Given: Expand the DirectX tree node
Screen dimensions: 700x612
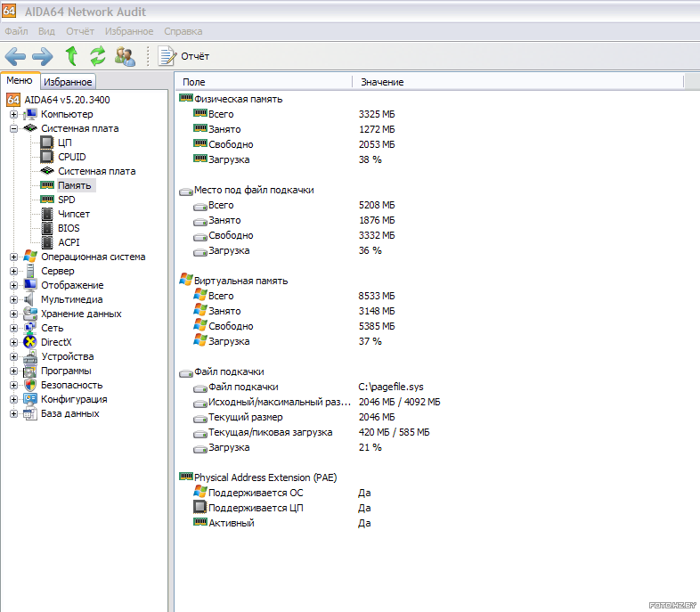Looking at the screenshot, I should (x=14, y=342).
